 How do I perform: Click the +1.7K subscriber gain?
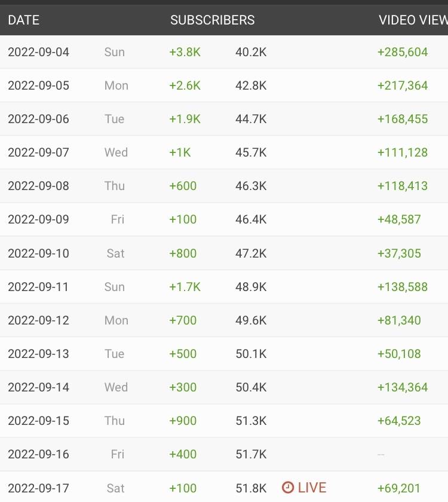tap(185, 287)
